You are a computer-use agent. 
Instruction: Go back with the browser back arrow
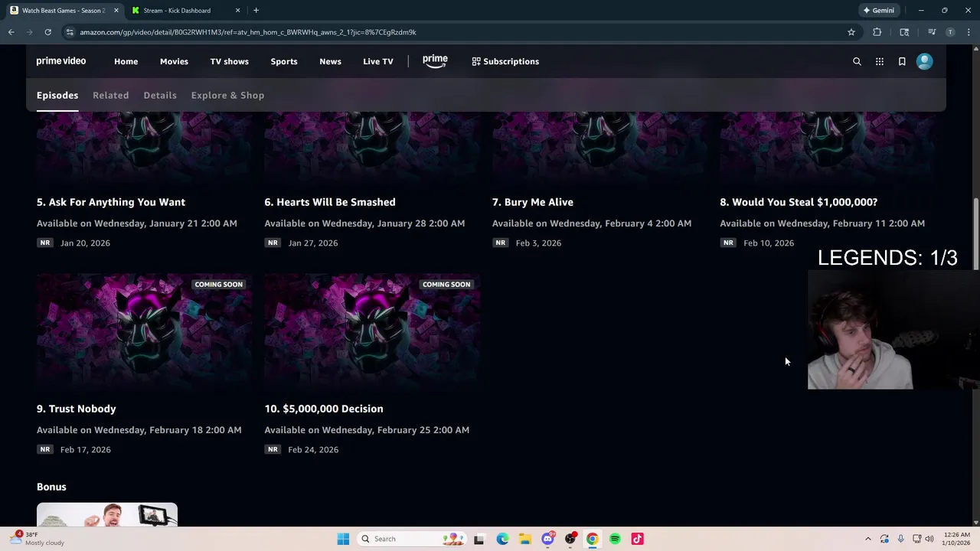pos(11,32)
